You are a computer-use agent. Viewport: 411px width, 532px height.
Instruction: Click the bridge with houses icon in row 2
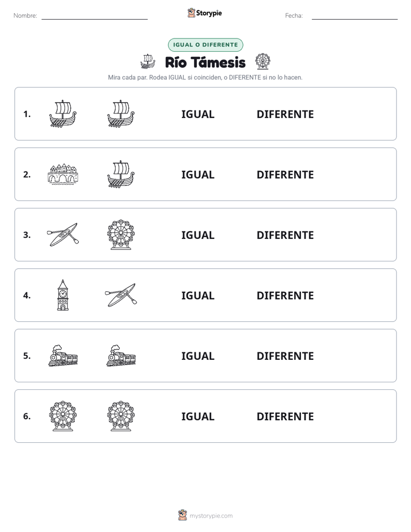tap(63, 174)
